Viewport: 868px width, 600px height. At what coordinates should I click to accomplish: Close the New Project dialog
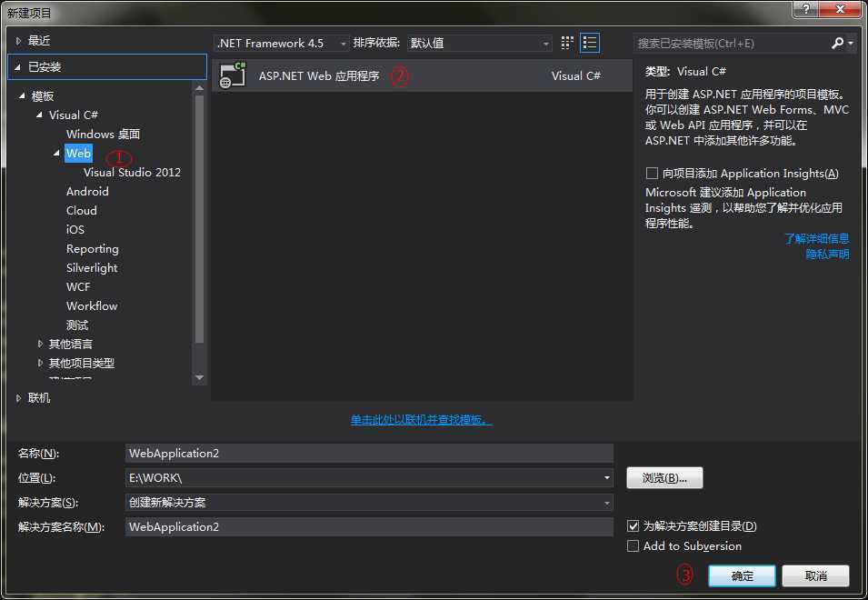coord(840,9)
